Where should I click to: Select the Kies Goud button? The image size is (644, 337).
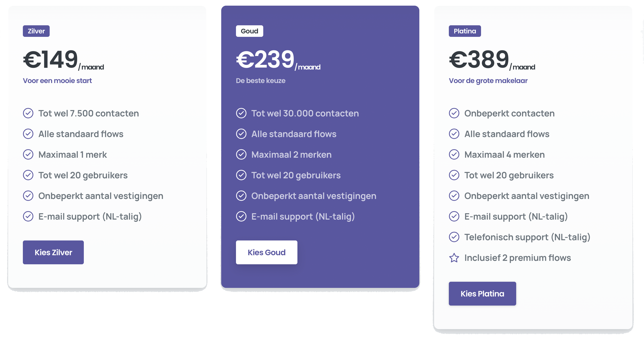[x=266, y=252]
